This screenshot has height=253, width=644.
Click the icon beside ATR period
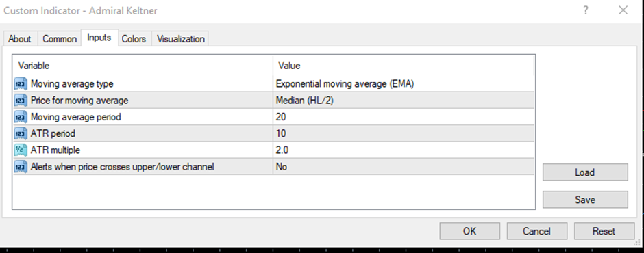click(x=21, y=133)
